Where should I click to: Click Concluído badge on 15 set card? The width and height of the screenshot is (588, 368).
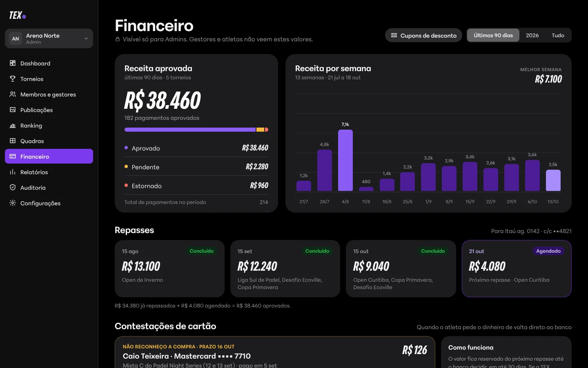tap(317, 251)
